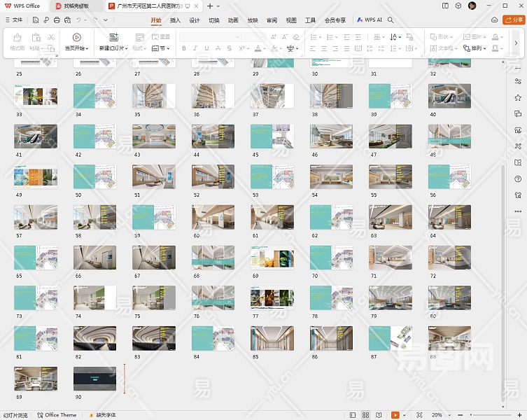527x420 pixels.
Task: Toggle slide sorter view in status bar
Action: click(365, 415)
